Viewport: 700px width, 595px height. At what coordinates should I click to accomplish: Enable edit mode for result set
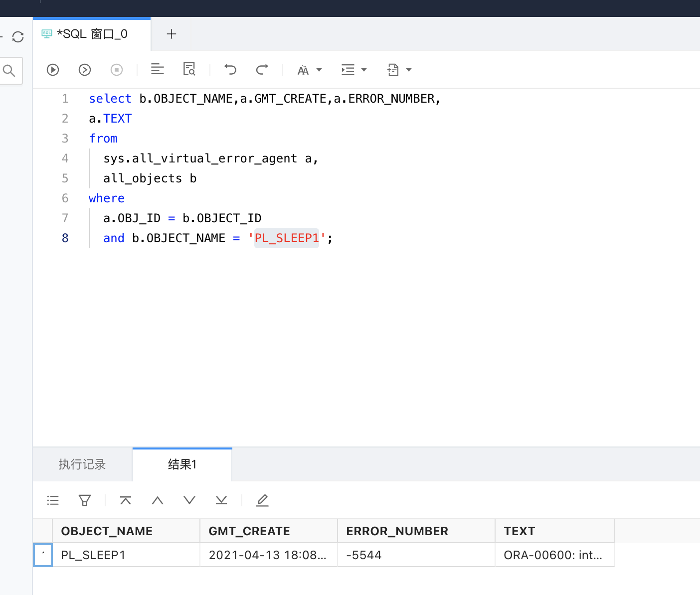(x=262, y=500)
